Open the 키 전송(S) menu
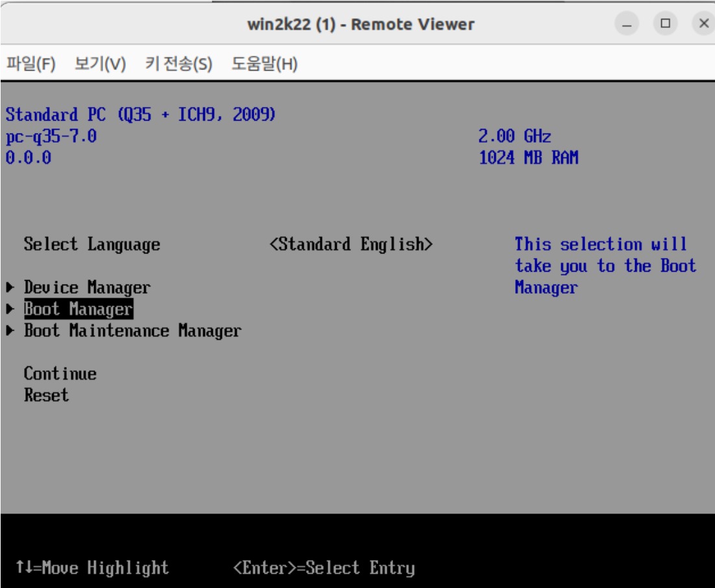Image resolution: width=715 pixels, height=588 pixels. [179, 64]
